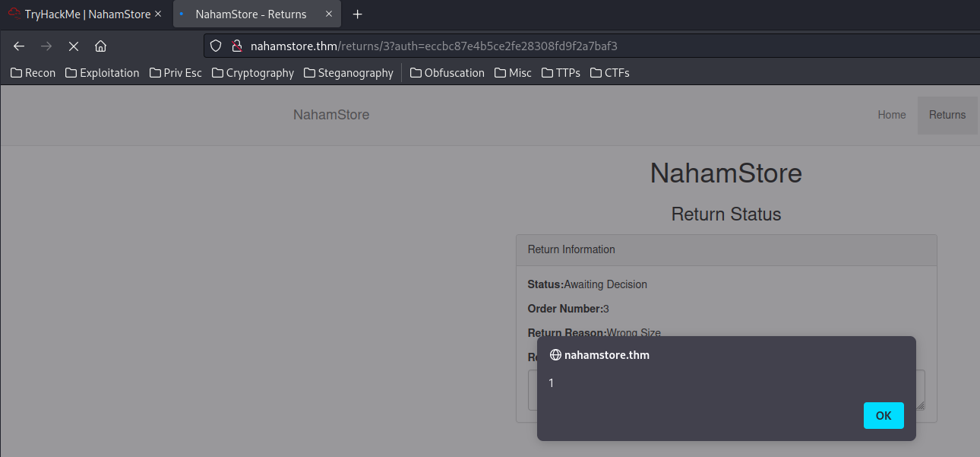Click Return Reason: Wrong Size text
This screenshot has width=980, height=457.
pyautogui.click(x=594, y=333)
